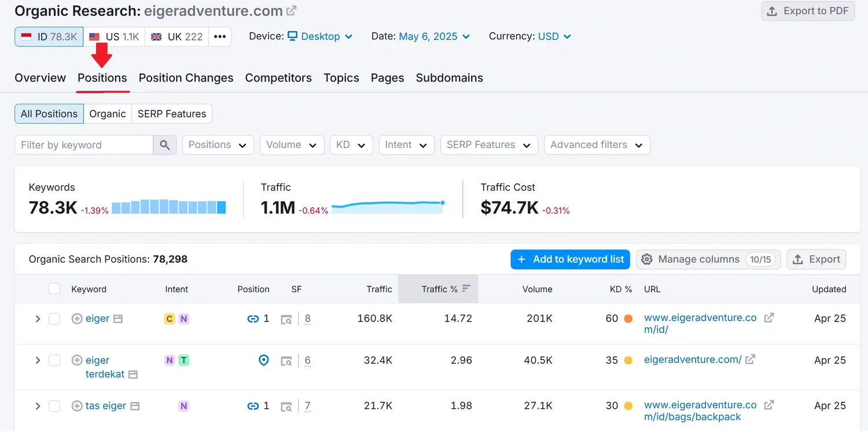This screenshot has width=868, height=432.
Task: Open the SERP Features filter dropdown
Action: 489,145
